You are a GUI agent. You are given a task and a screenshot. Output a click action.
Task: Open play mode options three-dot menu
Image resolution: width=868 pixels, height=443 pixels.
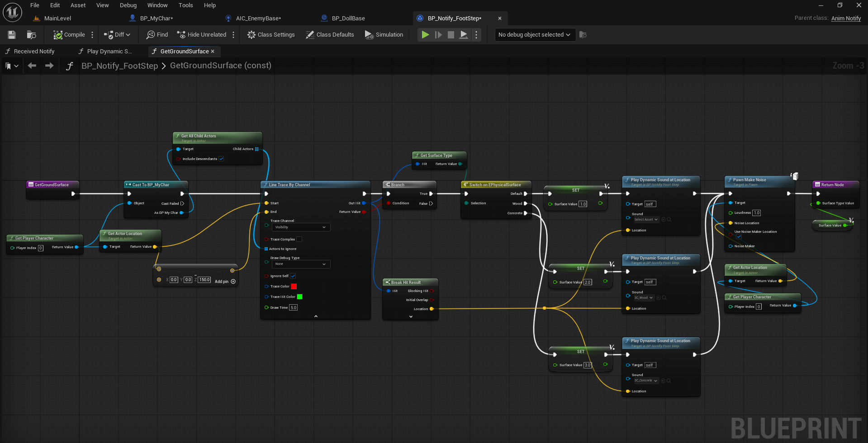[476, 35]
